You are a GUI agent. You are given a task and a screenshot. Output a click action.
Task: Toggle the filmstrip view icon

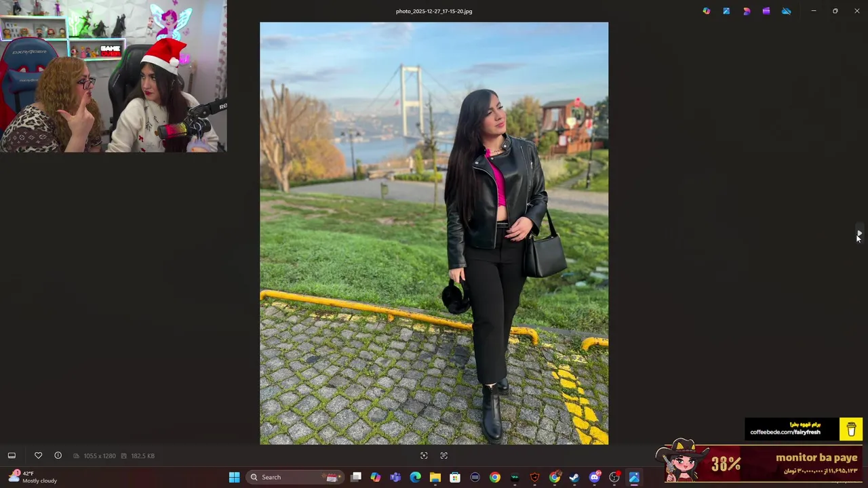(x=12, y=455)
